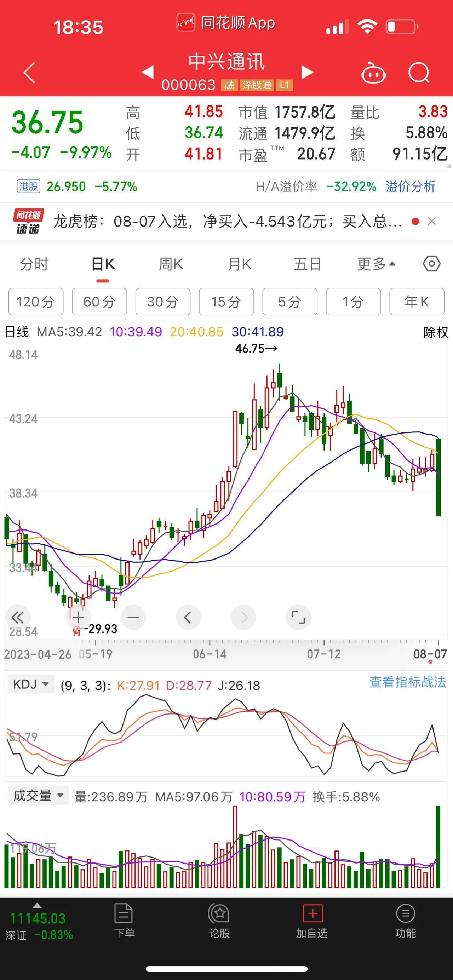The image size is (453, 980).
Task: Choose the 年K period button
Action: (417, 302)
